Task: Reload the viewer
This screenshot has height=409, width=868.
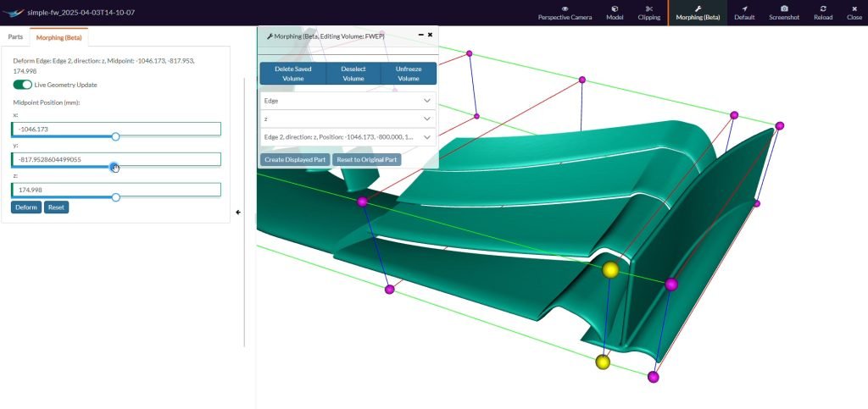Action: pyautogui.click(x=823, y=13)
